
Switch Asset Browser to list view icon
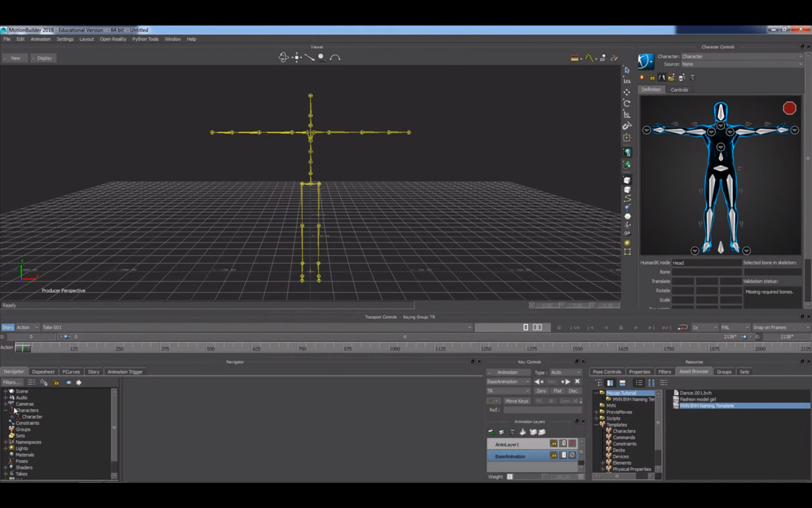639,383
